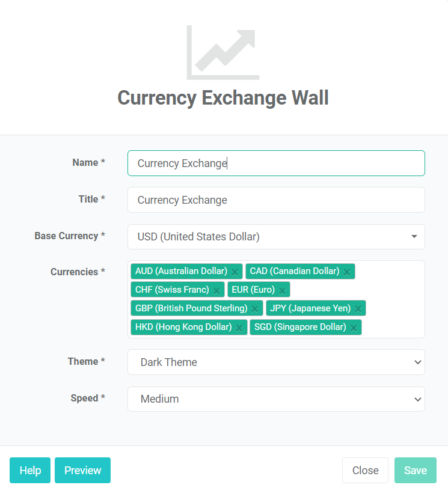Image resolution: width=448 pixels, height=488 pixels.
Task: Remove the HKD (Hong Kong Dollar) tag
Action: click(239, 328)
